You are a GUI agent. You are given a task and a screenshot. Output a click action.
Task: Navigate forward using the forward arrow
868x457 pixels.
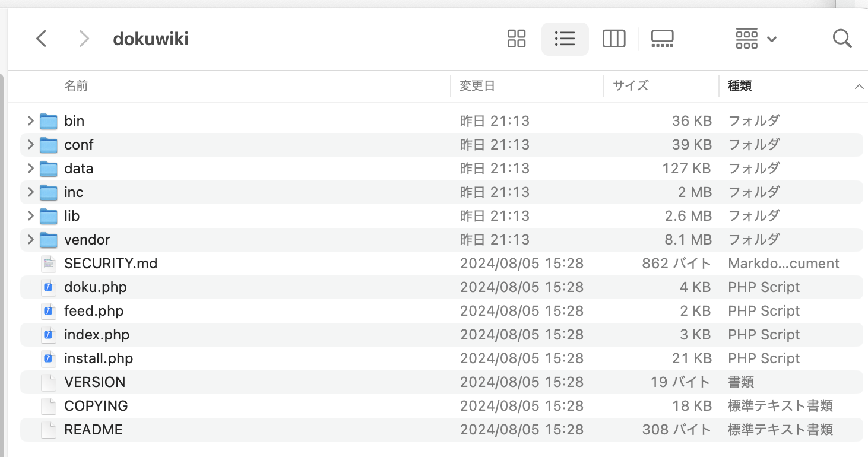click(84, 39)
